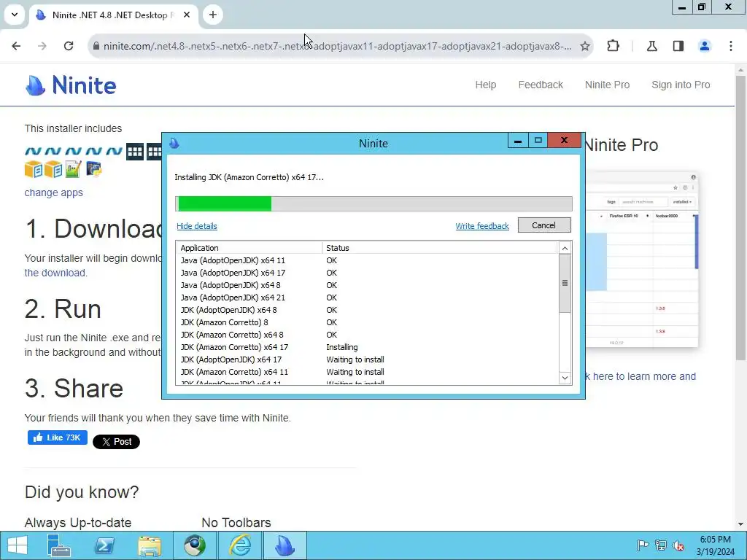This screenshot has height=560, width=747.
Task: Click the Status column header
Action: click(x=439, y=248)
